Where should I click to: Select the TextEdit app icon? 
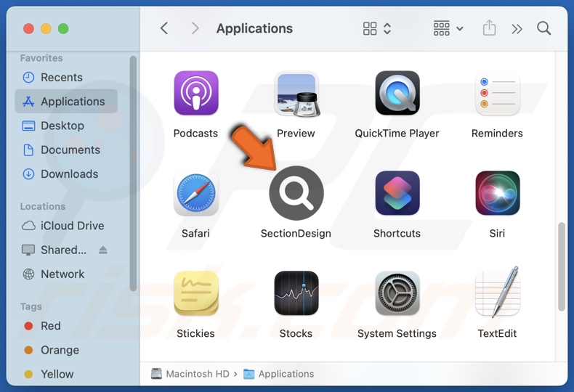point(498,292)
